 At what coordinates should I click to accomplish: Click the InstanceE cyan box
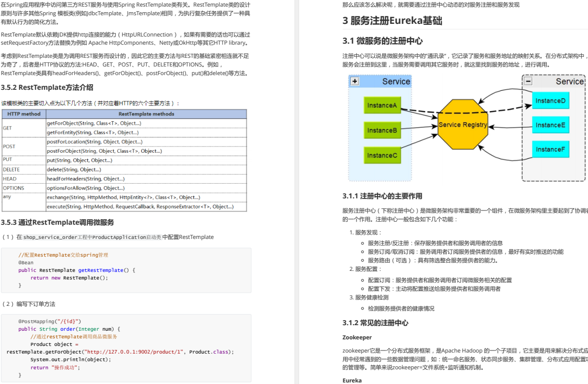point(550,125)
